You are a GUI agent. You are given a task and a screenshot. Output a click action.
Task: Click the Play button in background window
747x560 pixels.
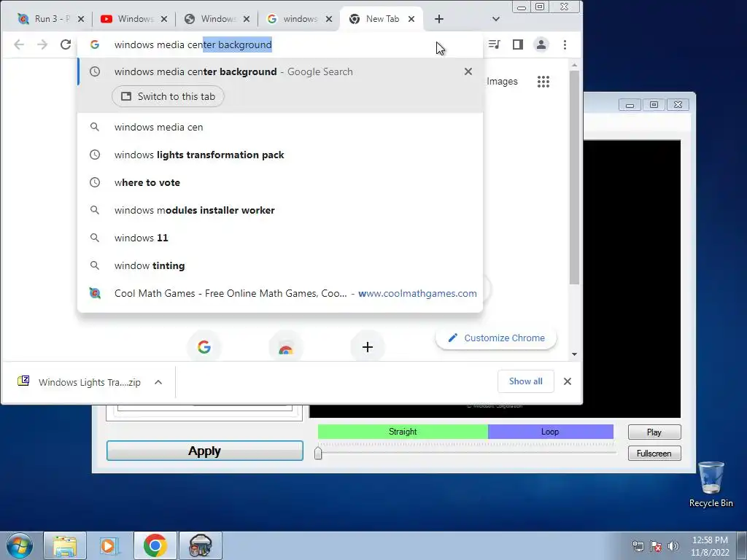(654, 432)
